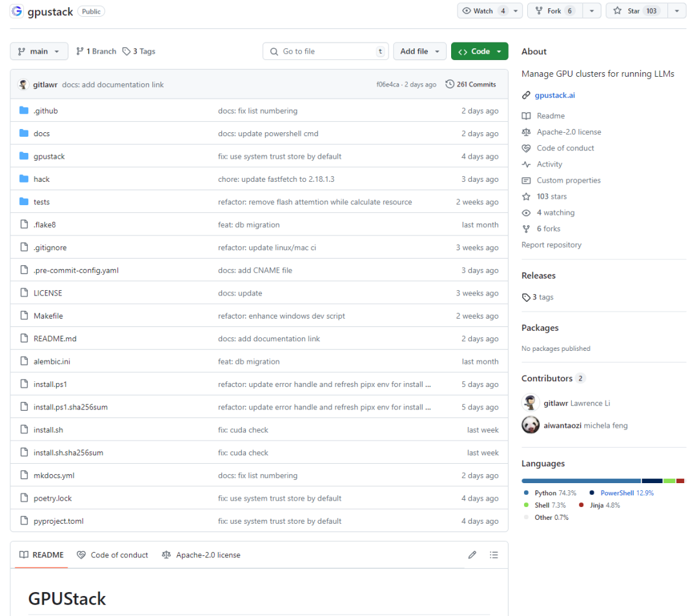
Task: Open the Releases heading link
Action: 538,275
